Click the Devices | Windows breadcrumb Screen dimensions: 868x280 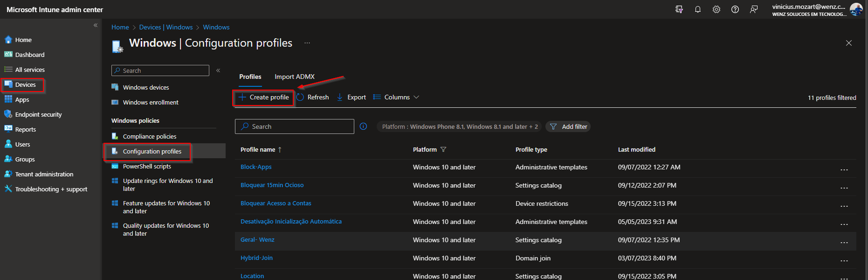click(165, 27)
